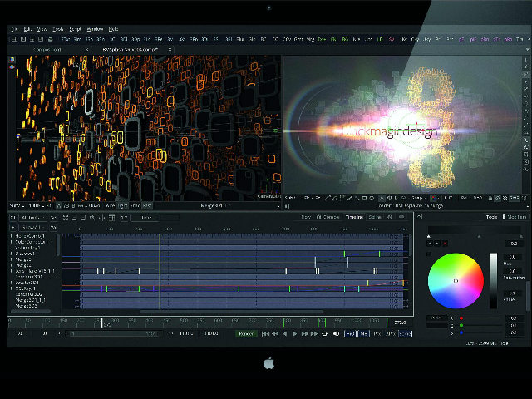Viewport: 532px width, 399px height.
Task: Play the composition in reverse
Action: 285,334
